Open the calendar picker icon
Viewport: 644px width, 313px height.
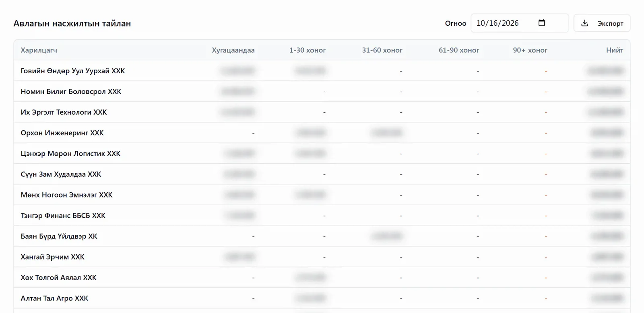(x=541, y=23)
